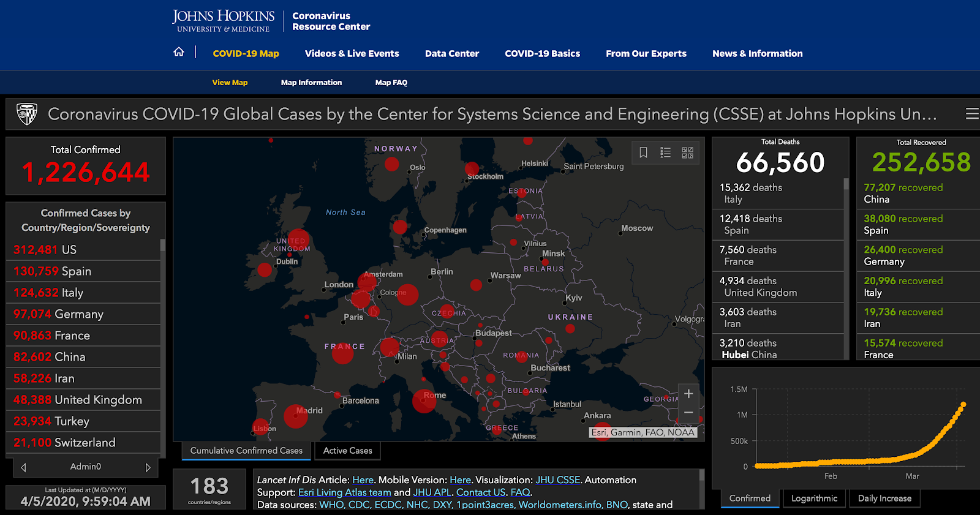Click the red case circle at Madrid
The width and height of the screenshot is (980, 515).
[295, 416]
